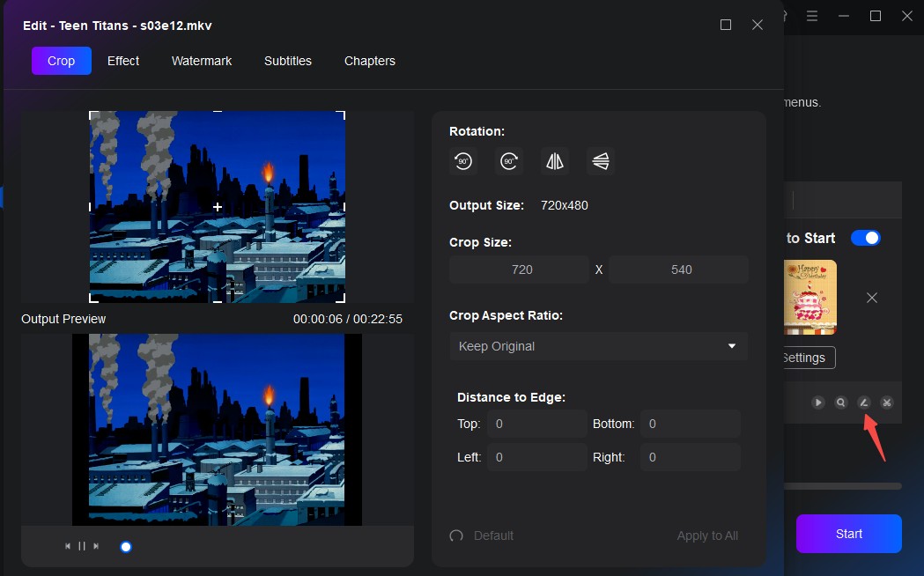Screen dimensions: 924x576
Task: Pause the output preview playback
Action: click(x=82, y=546)
